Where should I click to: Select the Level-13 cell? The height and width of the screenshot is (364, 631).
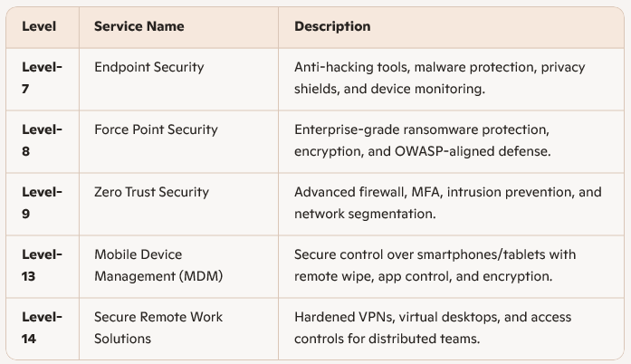point(42,265)
